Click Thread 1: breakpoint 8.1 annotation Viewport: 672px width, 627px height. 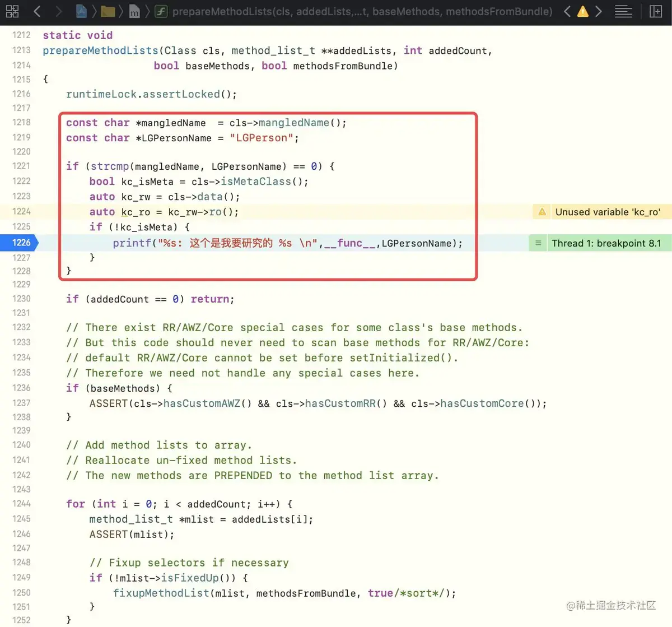pos(606,243)
